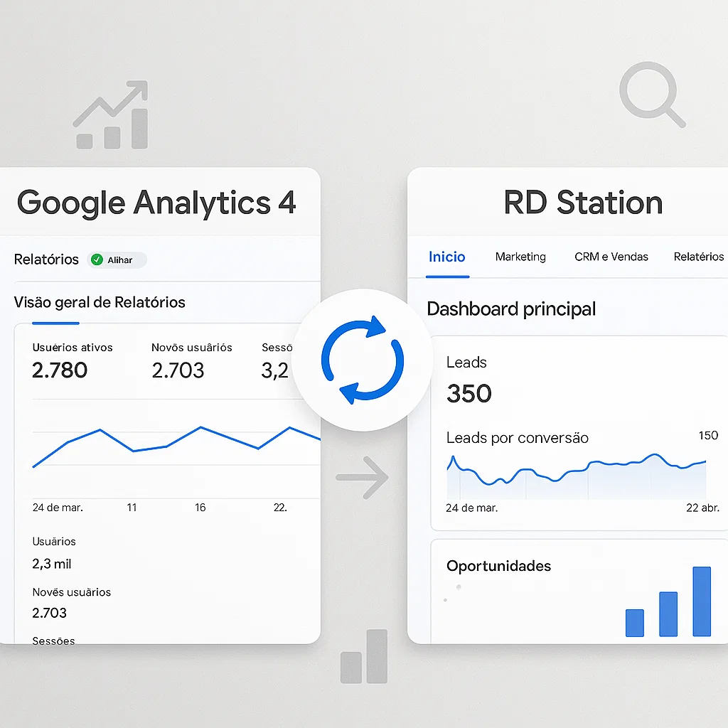Click the 24 de mar. date in RD Station

point(472,508)
